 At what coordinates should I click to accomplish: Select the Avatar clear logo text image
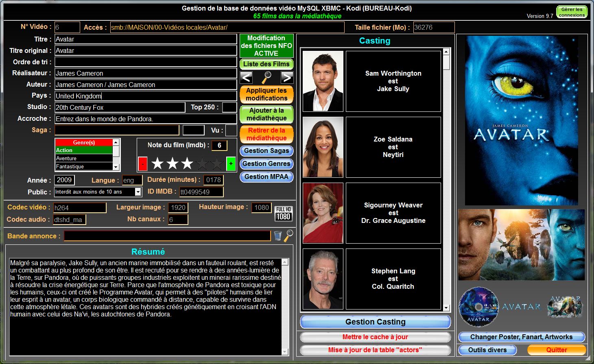click(522, 307)
